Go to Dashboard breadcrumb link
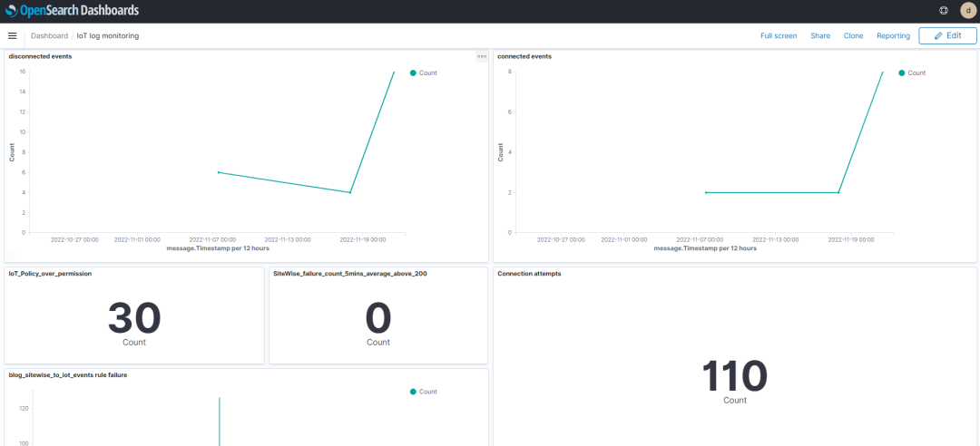The height and width of the screenshot is (446, 980). click(49, 35)
